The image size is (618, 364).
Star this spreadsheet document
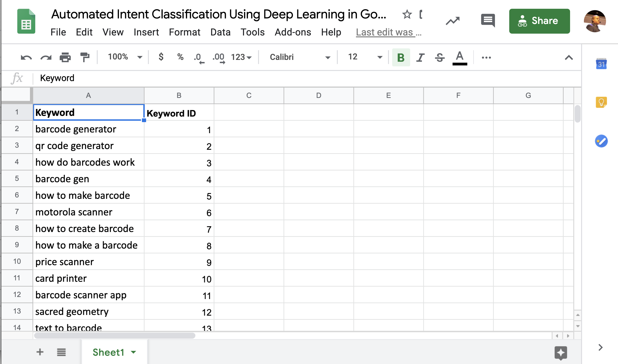[407, 15]
